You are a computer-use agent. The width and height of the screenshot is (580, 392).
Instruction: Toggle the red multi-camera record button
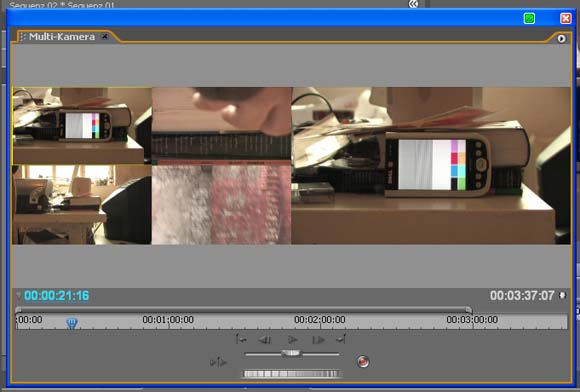tap(363, 361)
